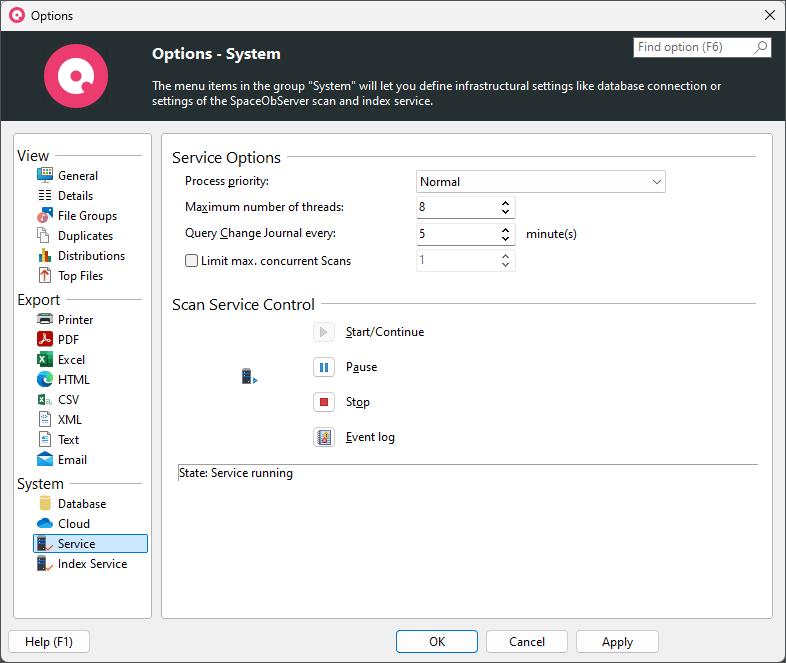Click the Apply button
The height and width of the screenshot is (663, 786).
click(617, 642)
